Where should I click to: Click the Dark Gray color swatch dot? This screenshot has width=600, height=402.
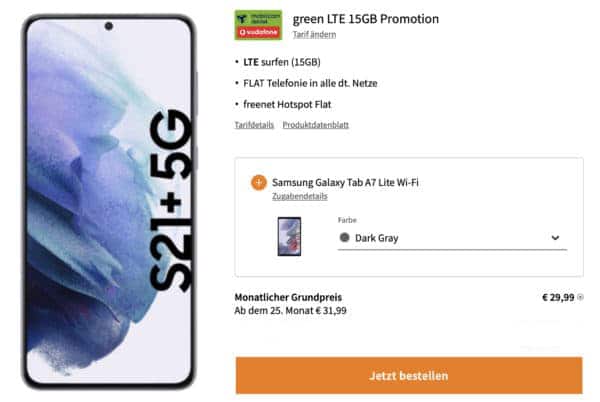point(344,238)
